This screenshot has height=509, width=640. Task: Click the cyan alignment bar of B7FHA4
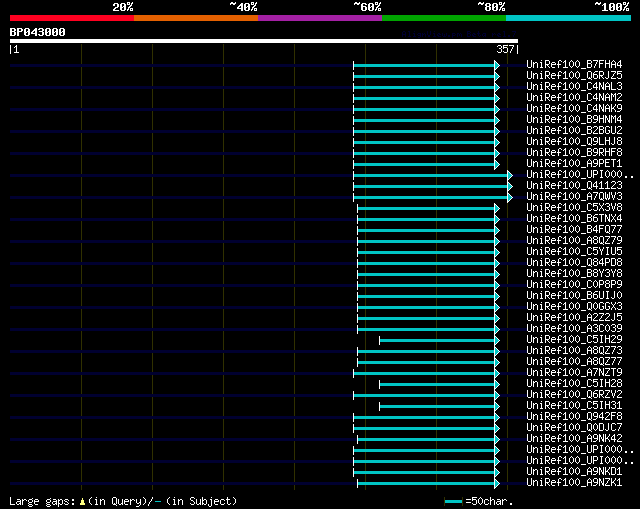tap(424, 65)
